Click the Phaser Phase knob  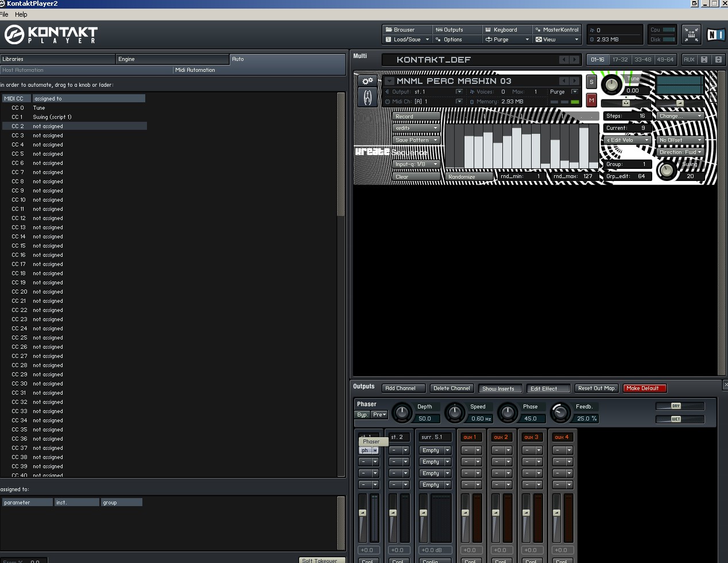508,412
